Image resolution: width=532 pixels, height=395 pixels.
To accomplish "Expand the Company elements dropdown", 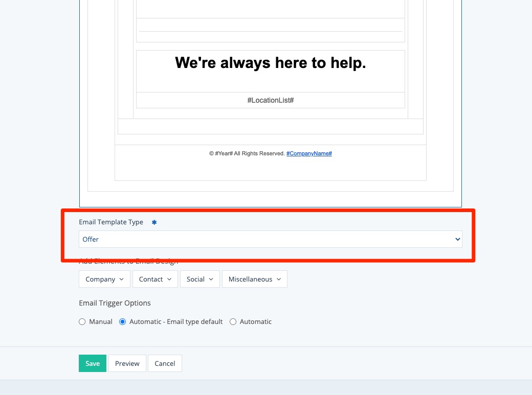I will [104, 279].
